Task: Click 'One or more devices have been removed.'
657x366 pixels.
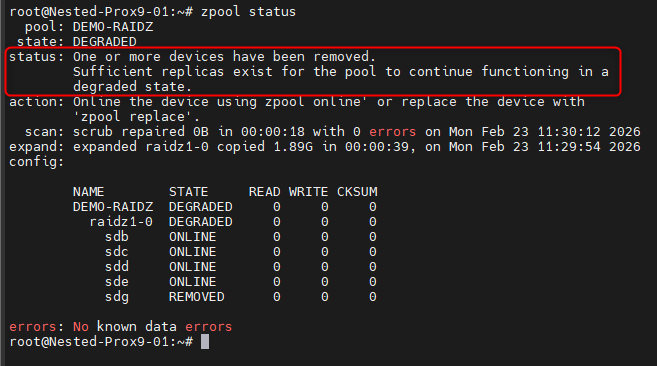Action: coord(224,57)
